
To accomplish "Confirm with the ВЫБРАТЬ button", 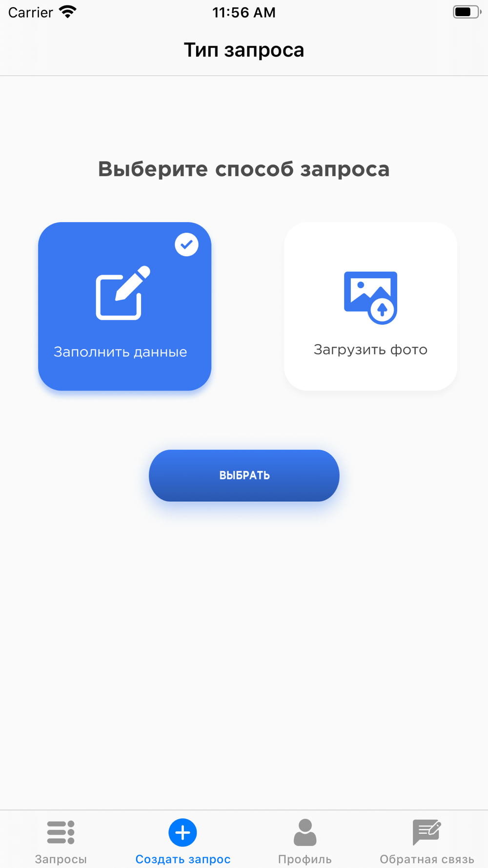I will point(244,475).
